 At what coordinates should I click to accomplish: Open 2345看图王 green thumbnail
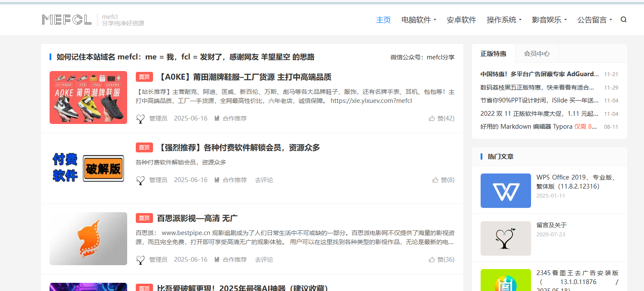pos(506,280)
